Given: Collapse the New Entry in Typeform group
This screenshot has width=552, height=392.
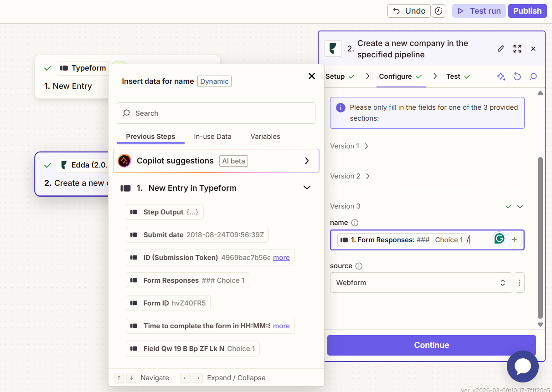Looking at the screenshot, I should click(307, 188).
